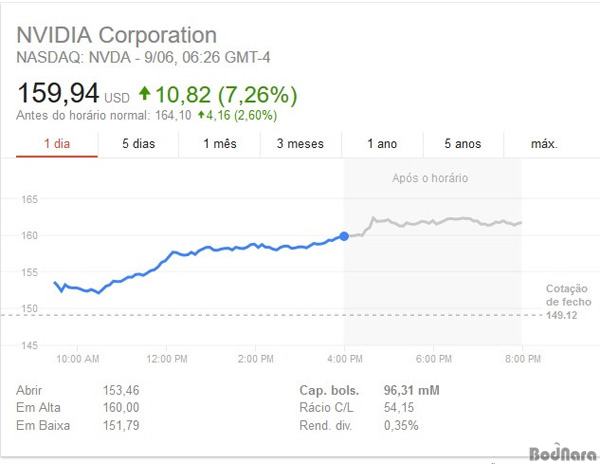Screen dimensions: 600x464
Task: Show the '3 meses' chart view
Action: click(300, 144)
